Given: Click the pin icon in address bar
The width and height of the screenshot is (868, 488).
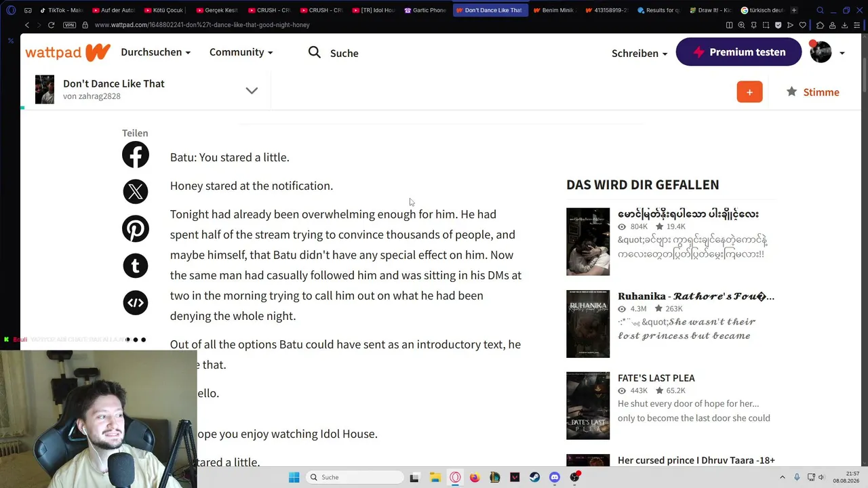Looking at the screenshot, I should pos(753,25).
